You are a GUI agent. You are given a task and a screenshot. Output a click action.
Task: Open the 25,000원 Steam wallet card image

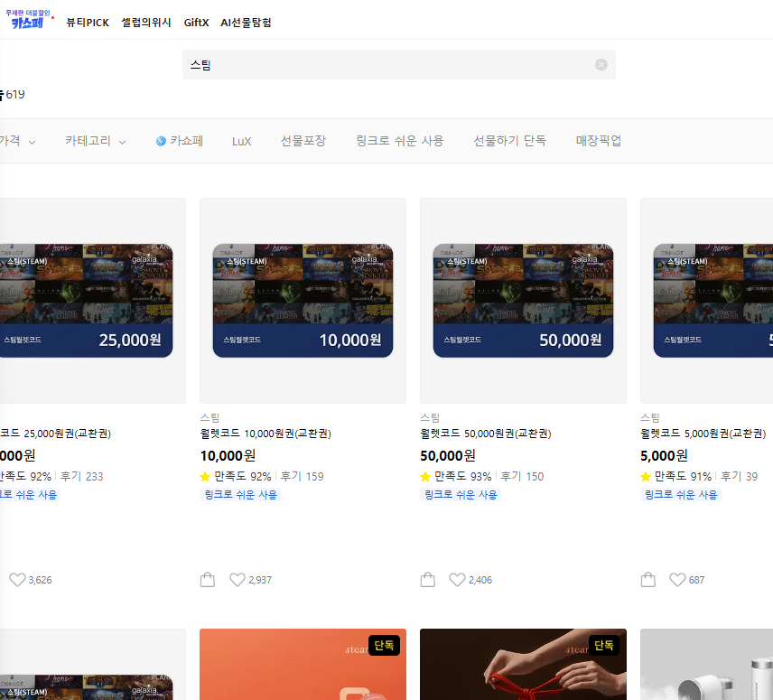coord(93,301)
